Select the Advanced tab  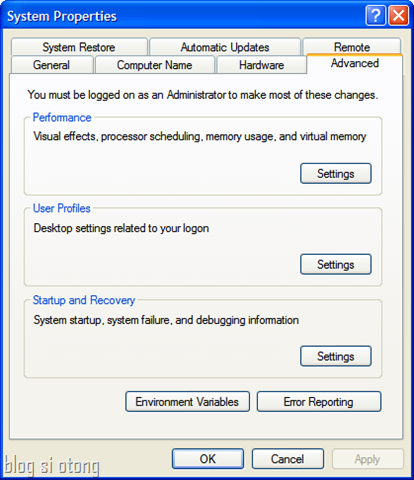355,63
